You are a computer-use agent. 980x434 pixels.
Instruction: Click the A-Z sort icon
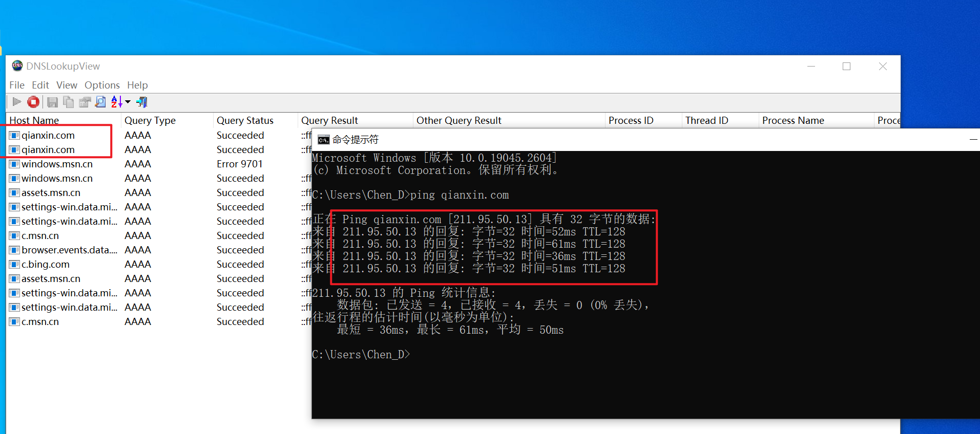[117, 102]
